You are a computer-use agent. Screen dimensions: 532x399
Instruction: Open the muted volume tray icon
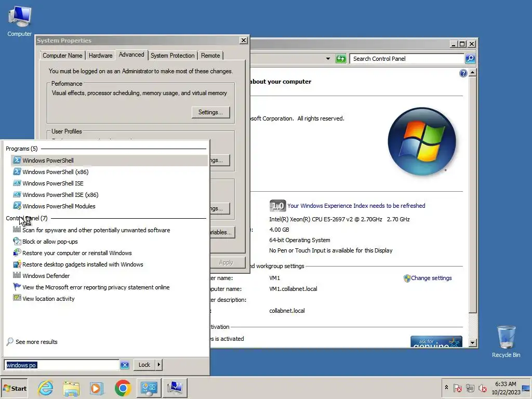(482, 388)
